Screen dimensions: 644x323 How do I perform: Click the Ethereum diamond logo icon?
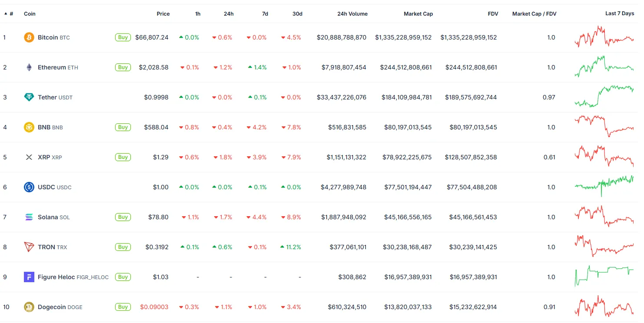[29, 67]
